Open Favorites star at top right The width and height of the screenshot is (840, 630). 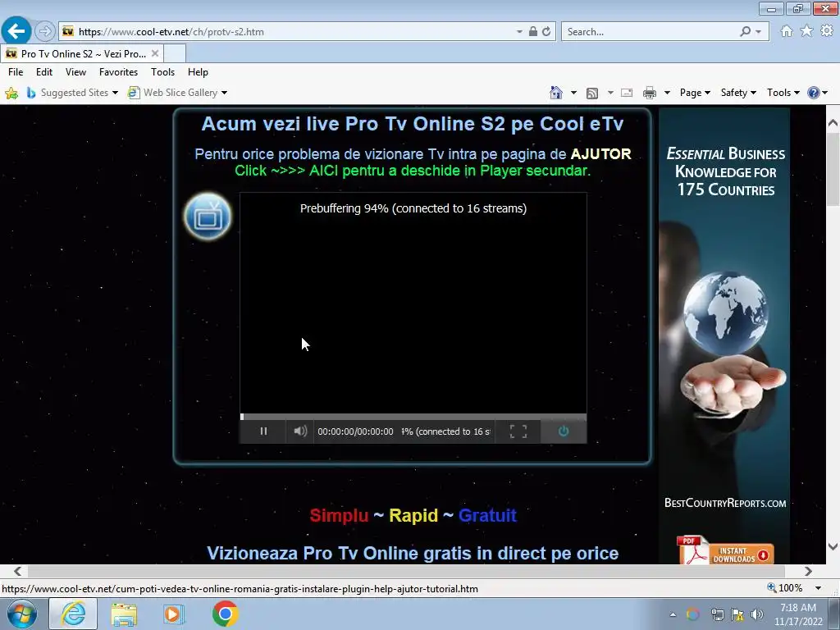[x=807, y=31]
